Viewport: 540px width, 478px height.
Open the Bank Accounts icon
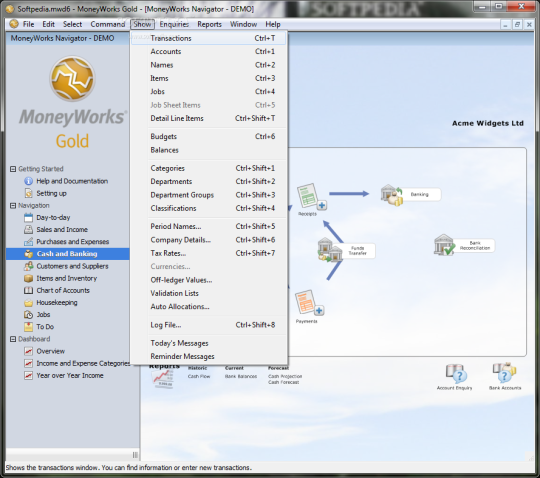click(x=504, y=373)
